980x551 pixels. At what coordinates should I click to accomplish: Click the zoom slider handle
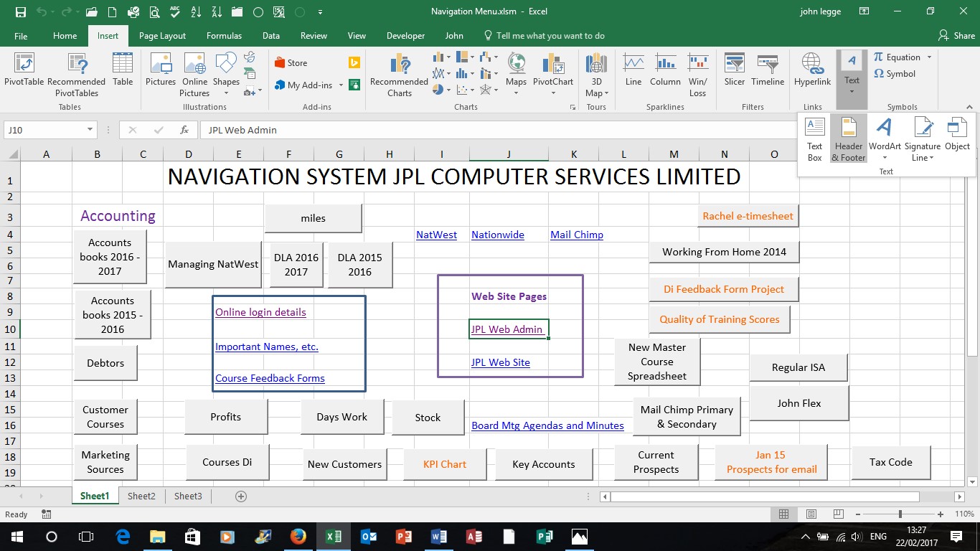tap(900, 514)
